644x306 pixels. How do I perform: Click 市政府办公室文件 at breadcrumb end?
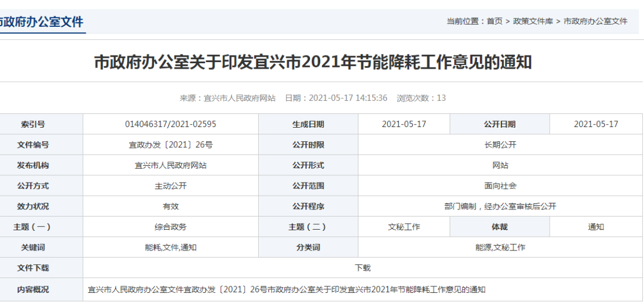[595, 21]
